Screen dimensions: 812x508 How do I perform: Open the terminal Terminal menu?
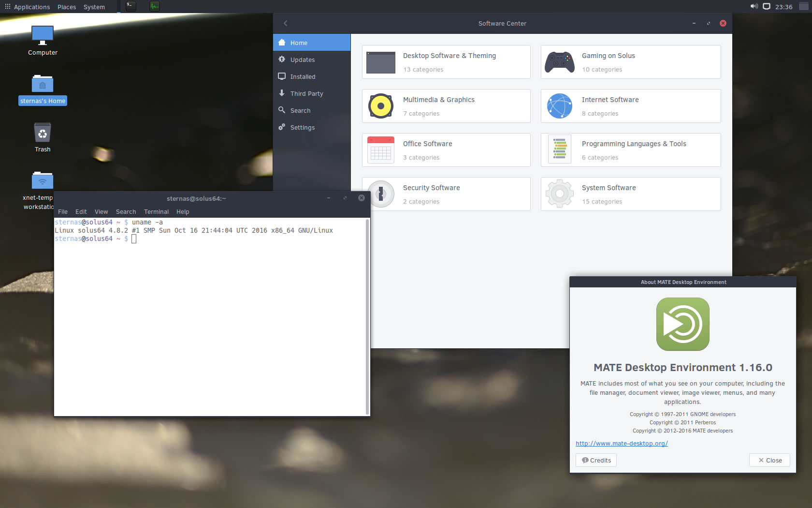click(156, 211)
